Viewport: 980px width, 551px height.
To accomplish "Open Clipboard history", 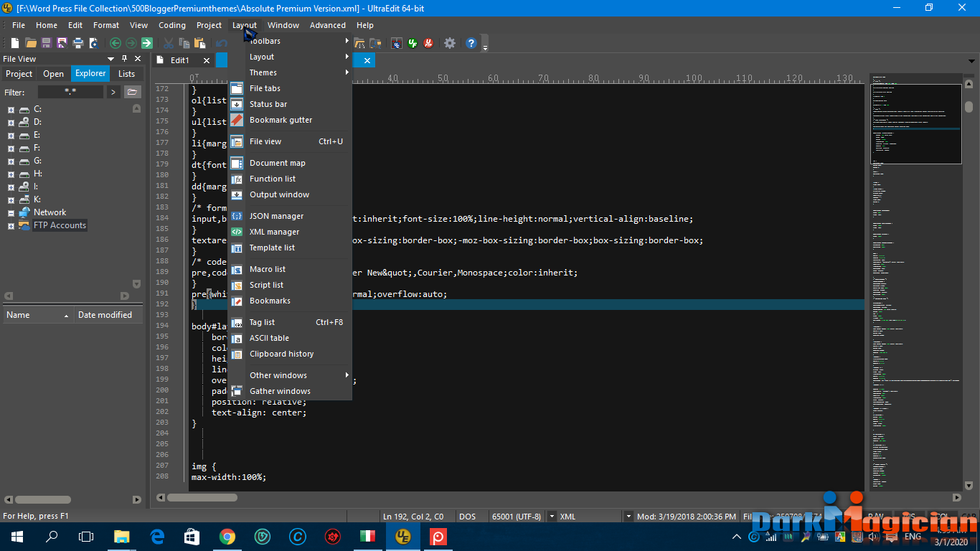I will [x=290, y=354].
